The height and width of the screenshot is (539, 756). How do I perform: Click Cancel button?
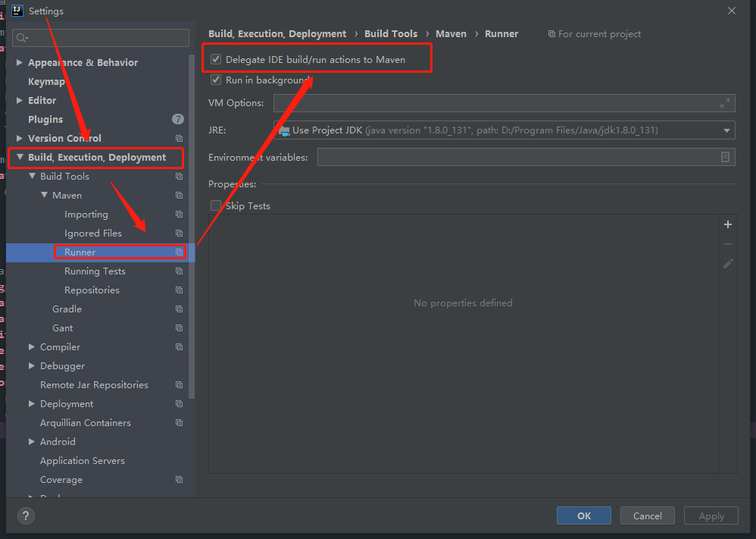tap(647, 515)
